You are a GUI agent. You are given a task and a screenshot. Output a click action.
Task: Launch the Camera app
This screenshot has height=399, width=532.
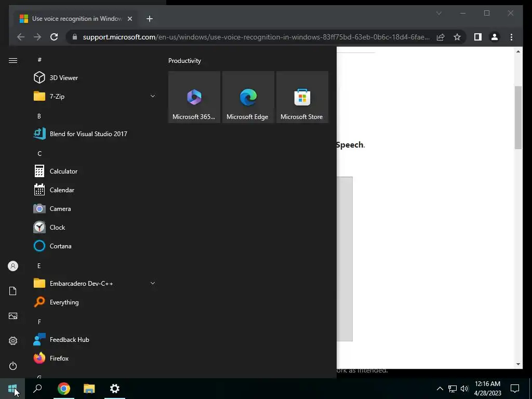pos(95,209)
